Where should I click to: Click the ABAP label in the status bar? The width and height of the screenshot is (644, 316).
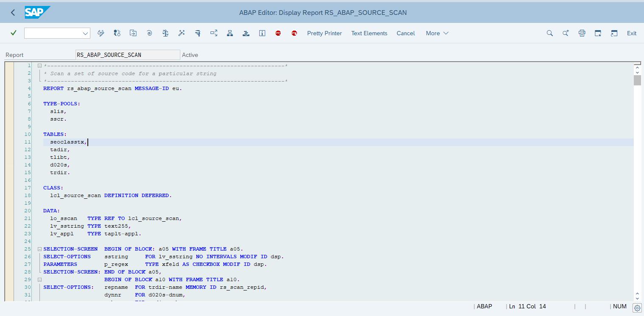484,306
